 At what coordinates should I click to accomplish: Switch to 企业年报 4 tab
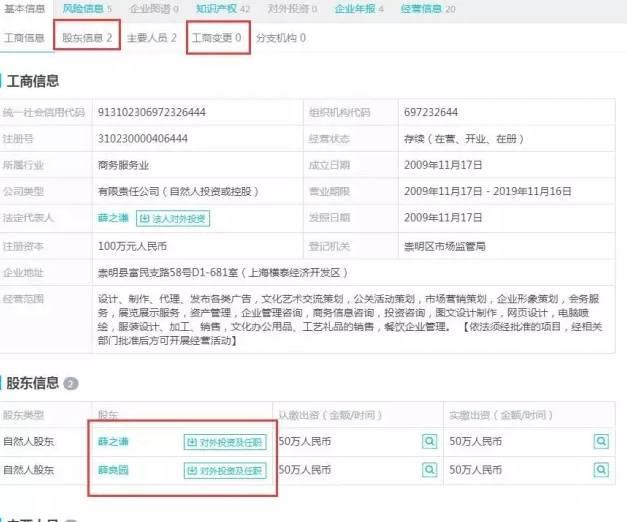tap(359, 8)
